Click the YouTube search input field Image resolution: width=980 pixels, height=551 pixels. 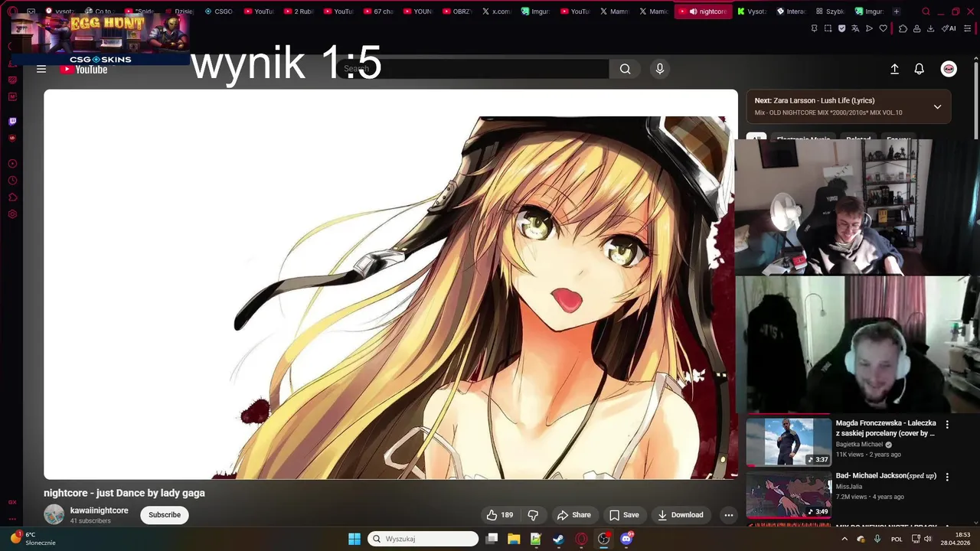(x=472, y=69)
